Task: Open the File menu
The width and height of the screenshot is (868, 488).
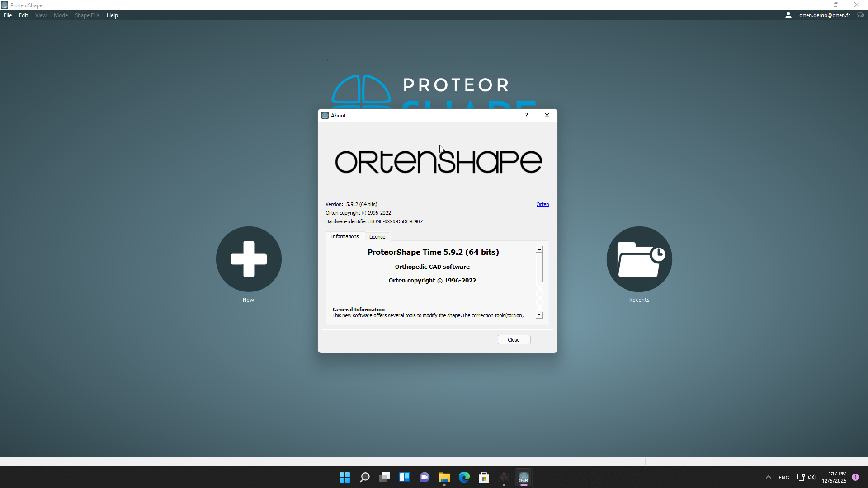Action: 8,15
